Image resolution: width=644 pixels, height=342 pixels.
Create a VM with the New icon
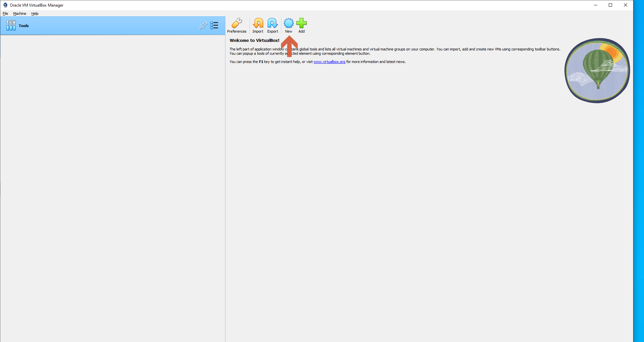tap(288, 23)
